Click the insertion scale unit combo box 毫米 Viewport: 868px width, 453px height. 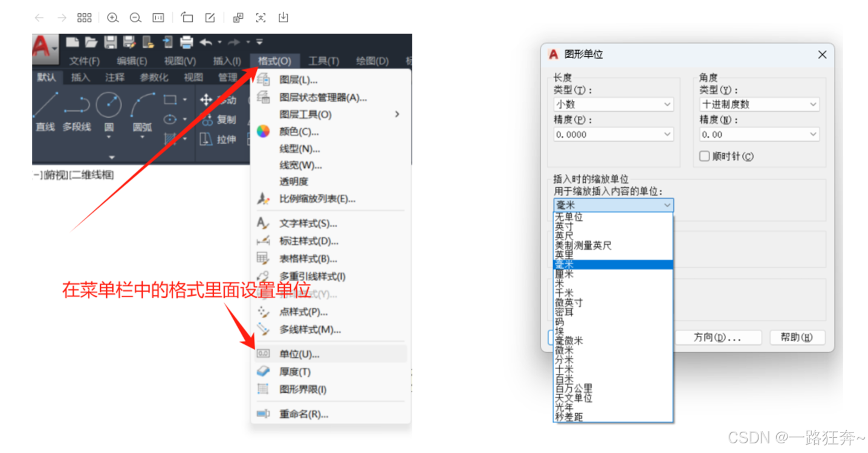[614, 205]
